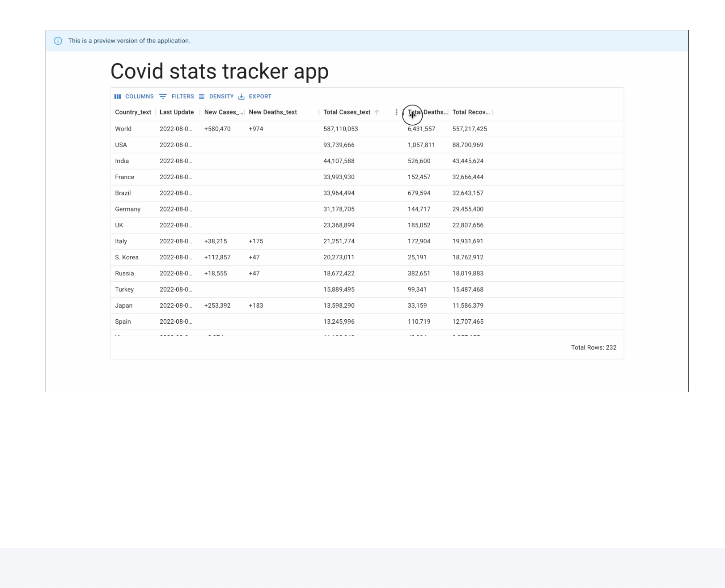Select the S. Korea country cell
725x588 pixels.
[x=127, y=258]
